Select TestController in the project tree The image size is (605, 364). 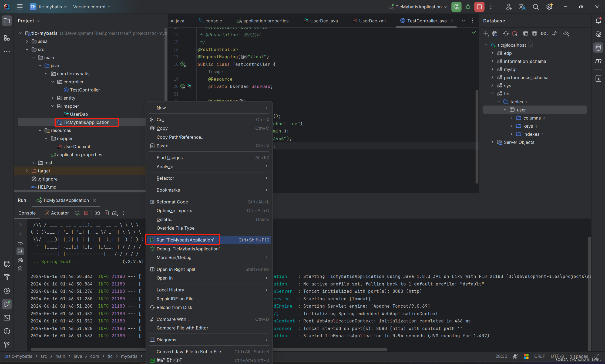coord(85,90)
